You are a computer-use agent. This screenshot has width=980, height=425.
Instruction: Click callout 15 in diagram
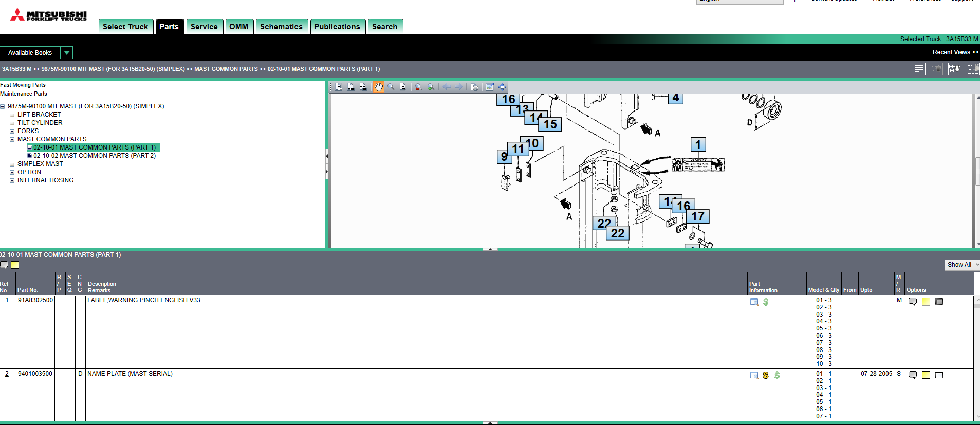tap(550, 124)
